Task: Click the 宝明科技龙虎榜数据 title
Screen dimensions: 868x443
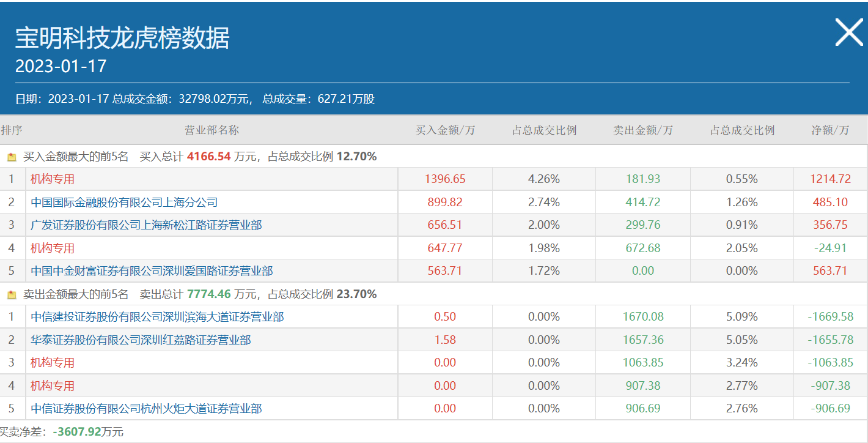Action: [x=122, y=38]
